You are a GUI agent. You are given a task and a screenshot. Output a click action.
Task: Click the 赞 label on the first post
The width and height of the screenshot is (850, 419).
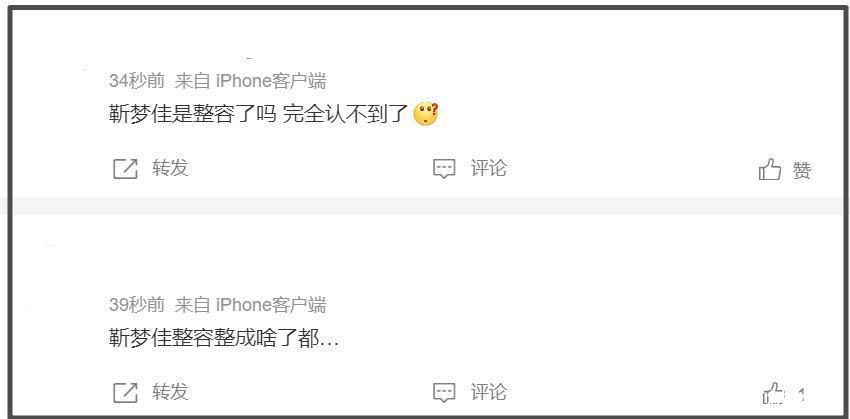click(x=802, y=171)
